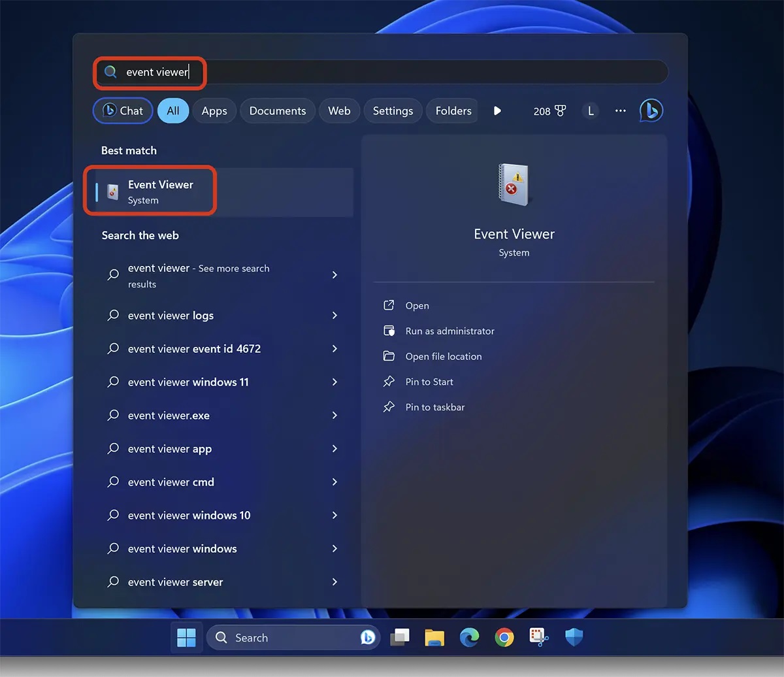The width and height of the screenshot is (784, 677).
Task: Open Event Viewer best match result
Action: tap(224, 192)
